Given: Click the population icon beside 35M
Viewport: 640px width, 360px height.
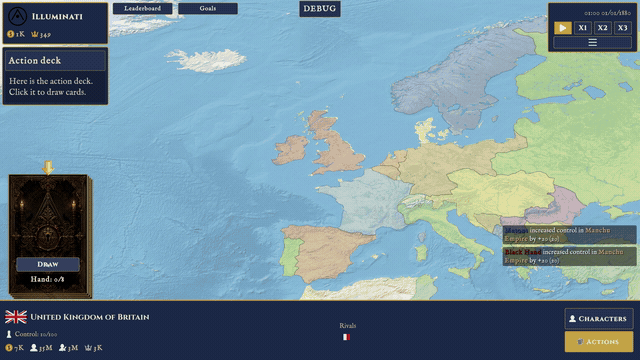Looking at the screenshot, I should point(33,348).
